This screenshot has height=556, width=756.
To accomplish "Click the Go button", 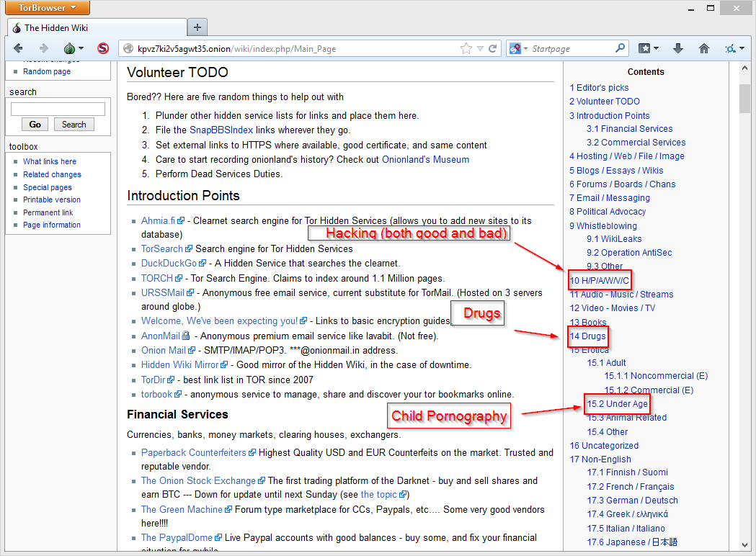I will click(x=35, y=125).
